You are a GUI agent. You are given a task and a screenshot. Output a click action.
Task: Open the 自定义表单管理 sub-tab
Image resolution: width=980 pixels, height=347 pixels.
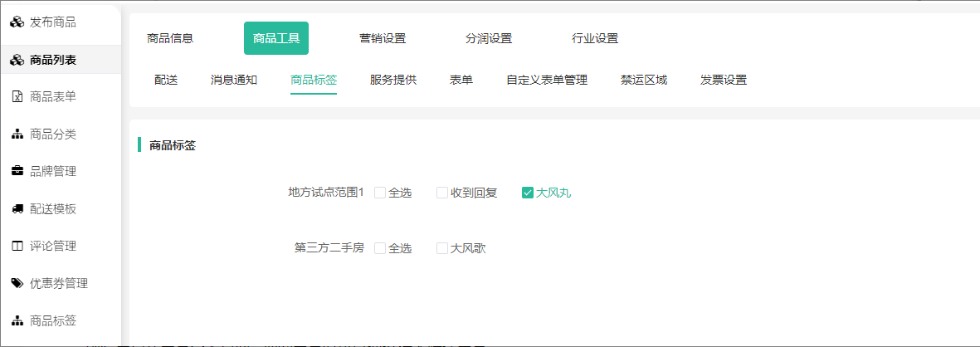click(547, 81)
